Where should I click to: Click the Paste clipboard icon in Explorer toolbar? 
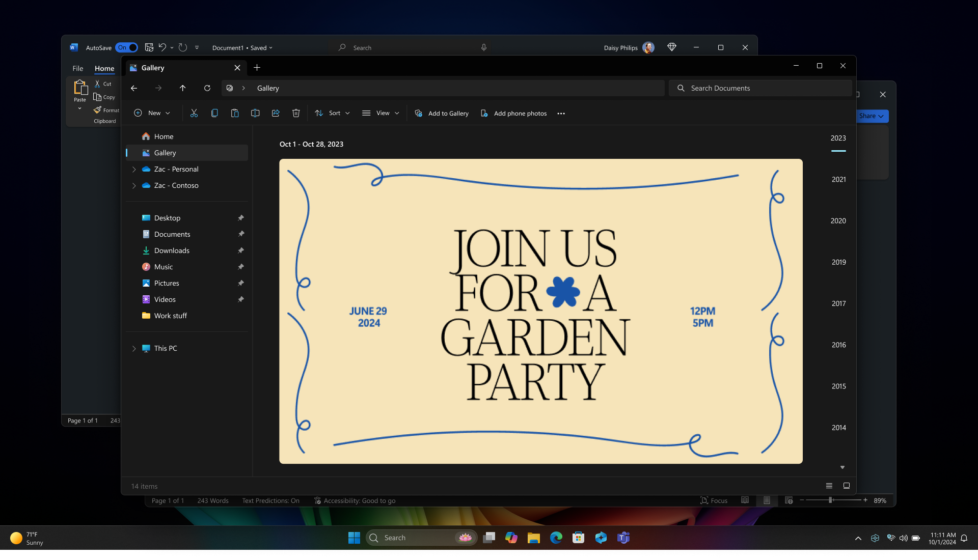(235, 113)
